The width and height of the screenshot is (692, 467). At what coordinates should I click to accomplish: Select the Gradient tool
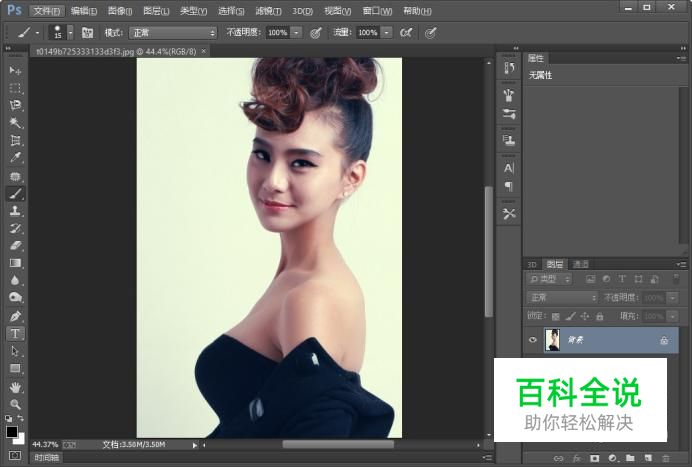click(15, 263)
